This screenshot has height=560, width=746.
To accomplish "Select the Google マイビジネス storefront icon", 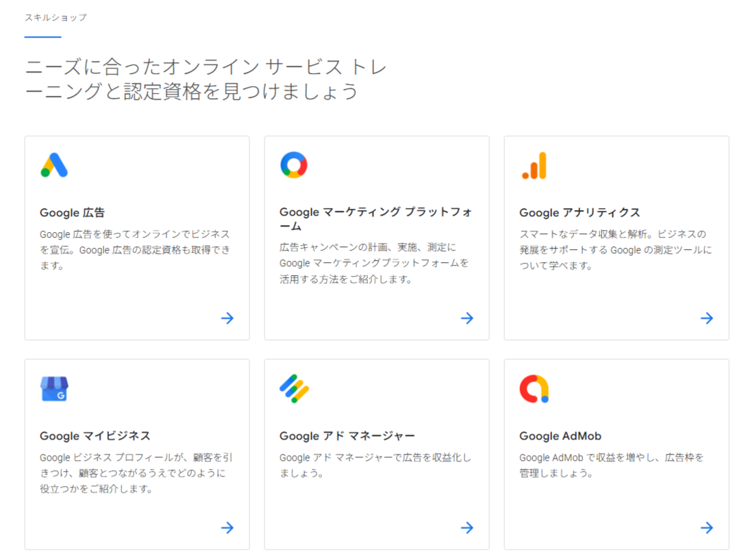I will pyautogui.click(x=54, y=387).
